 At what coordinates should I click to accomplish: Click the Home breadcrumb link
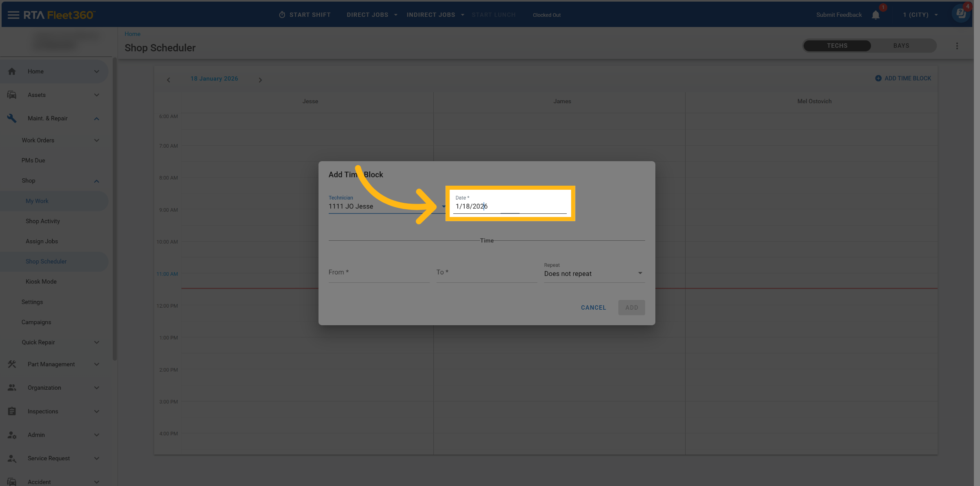click(x=132, y=34)
